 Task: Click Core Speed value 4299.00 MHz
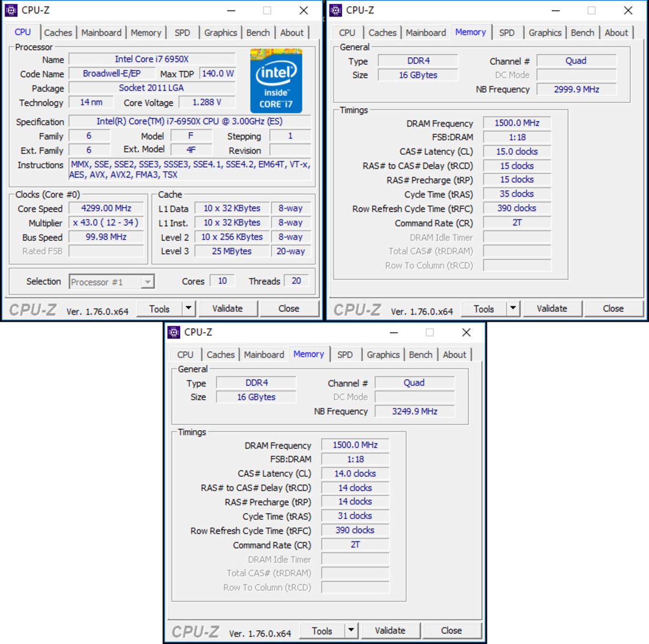106,208
